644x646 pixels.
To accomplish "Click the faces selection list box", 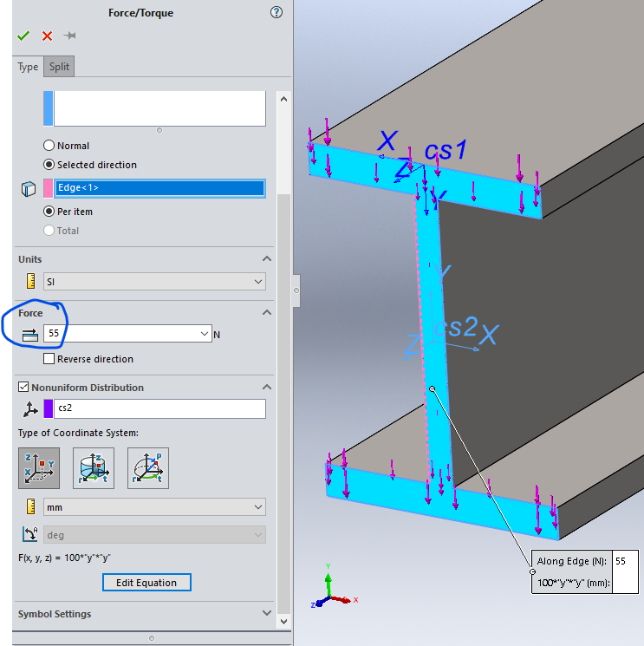I will point(159,108).
